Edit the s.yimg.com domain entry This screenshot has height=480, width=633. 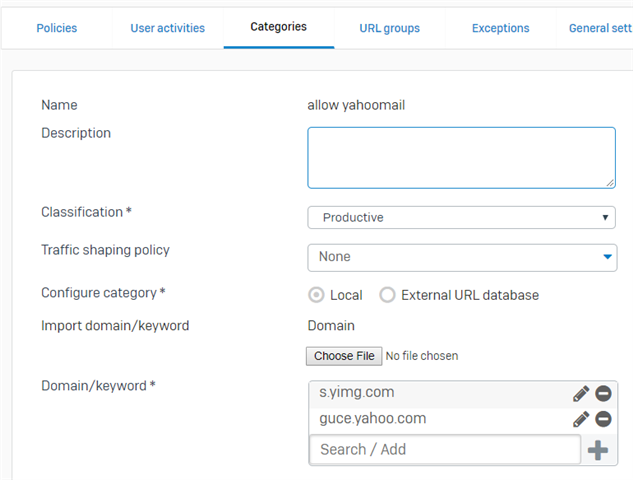(581, 394)
